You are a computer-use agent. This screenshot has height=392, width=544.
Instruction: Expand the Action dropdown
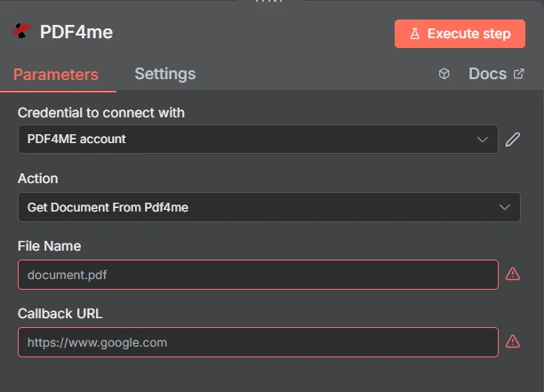coord(269,207)
